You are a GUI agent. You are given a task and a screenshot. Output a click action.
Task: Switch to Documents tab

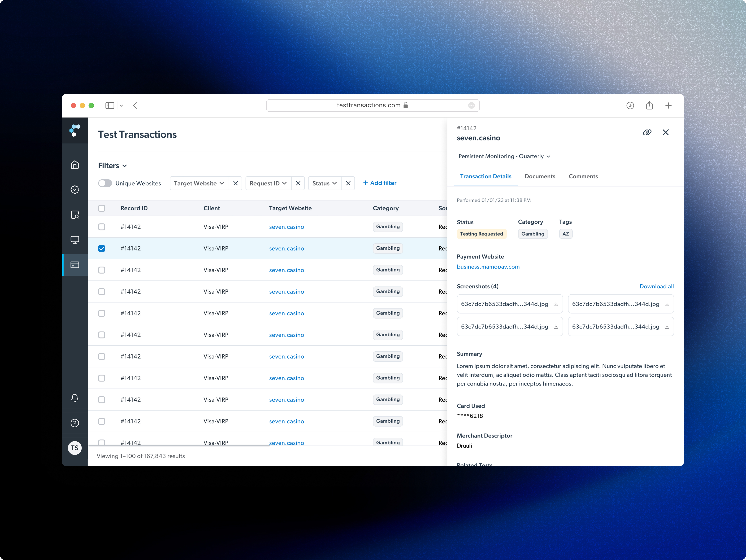[x=540, y=176]
